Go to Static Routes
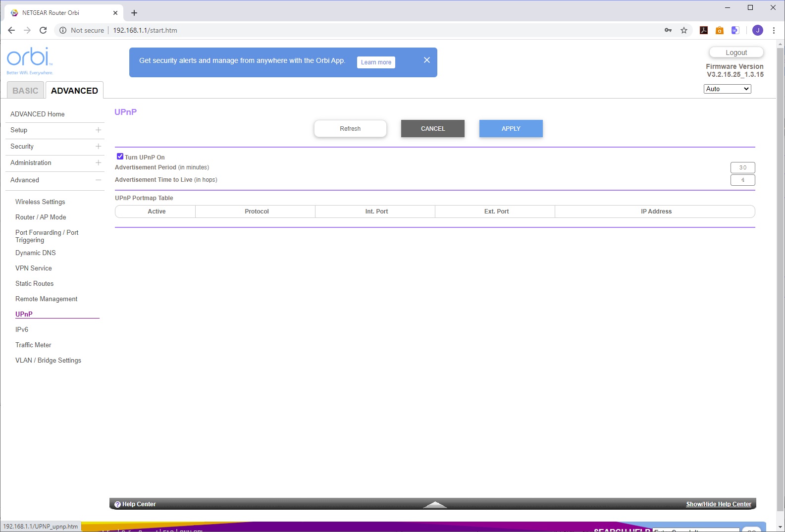Viewport: 785px width, 532px height. tap(35, 284)
